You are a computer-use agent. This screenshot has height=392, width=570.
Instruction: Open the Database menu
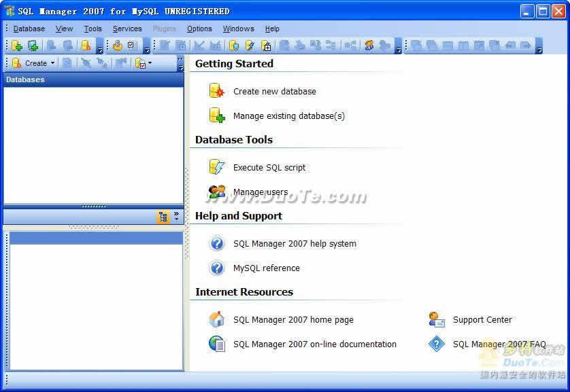tap(29, 29)
